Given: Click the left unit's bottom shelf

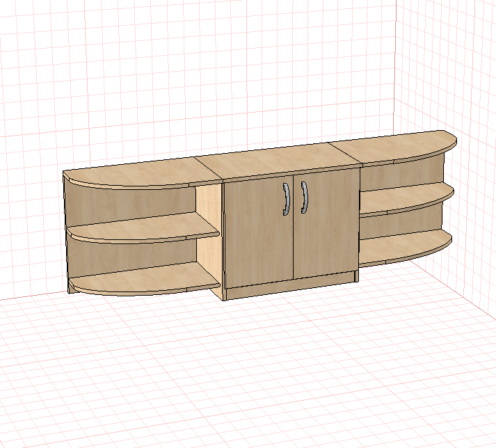Looking at the screenshot, I should coord(145,280).
